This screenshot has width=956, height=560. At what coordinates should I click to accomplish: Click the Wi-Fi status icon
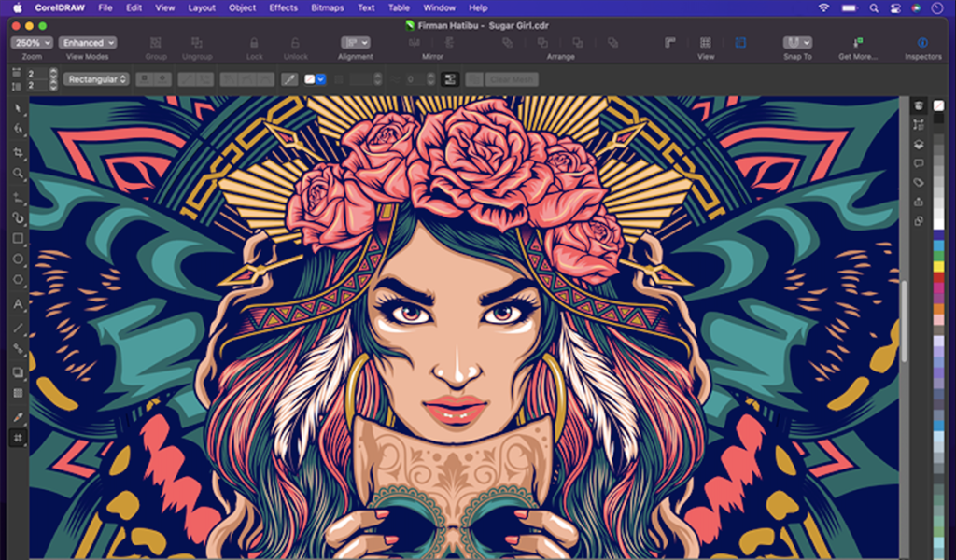coord(823,7)
